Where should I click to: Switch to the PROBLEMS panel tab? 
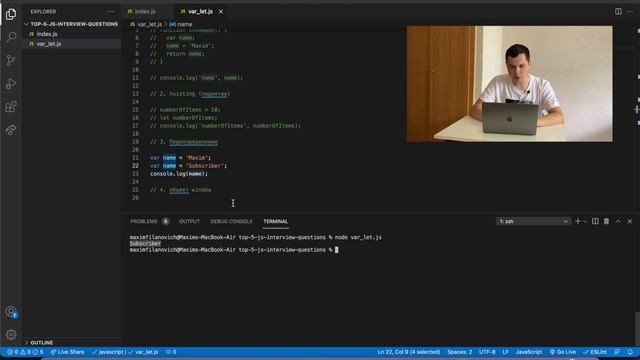(x=144, y=221)
